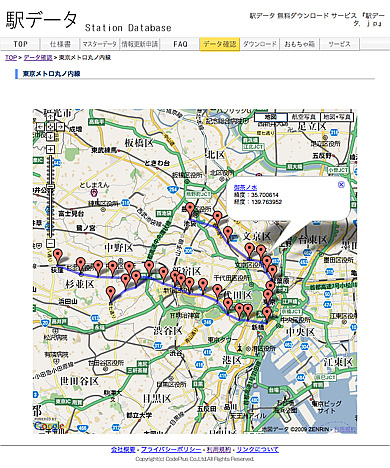Follow the 御茶ノ水 link in balloon
390x468 pixels.
tap(245, 188)
